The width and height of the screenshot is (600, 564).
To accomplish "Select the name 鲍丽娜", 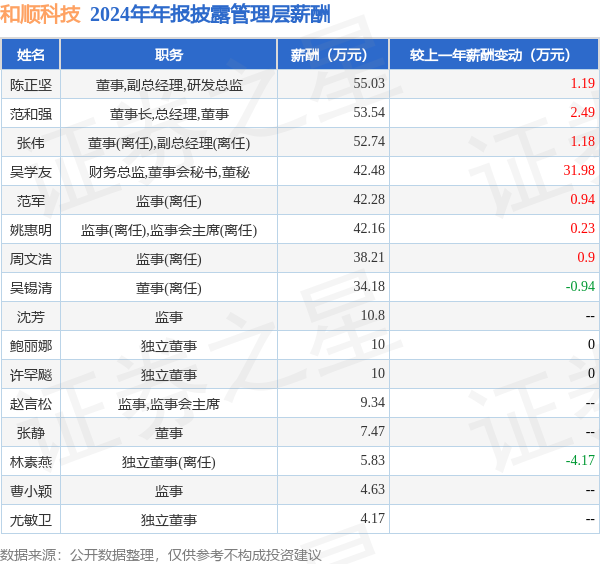I will [x=31, y=346].
